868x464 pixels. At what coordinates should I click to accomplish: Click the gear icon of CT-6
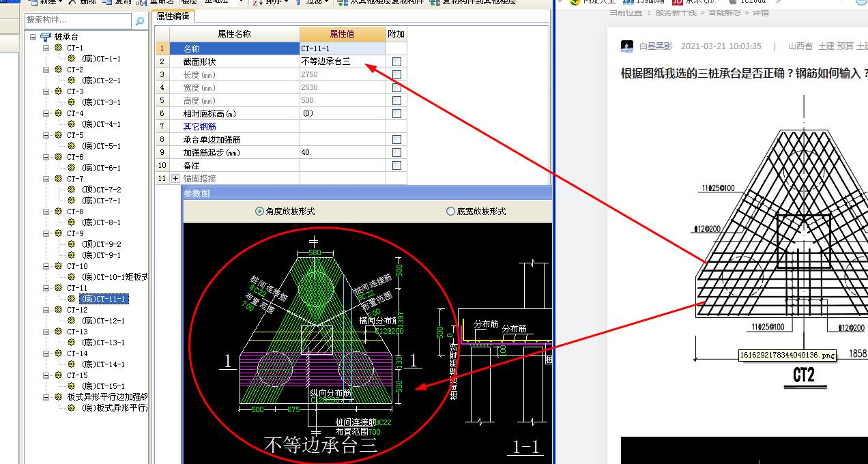(58, 157)
